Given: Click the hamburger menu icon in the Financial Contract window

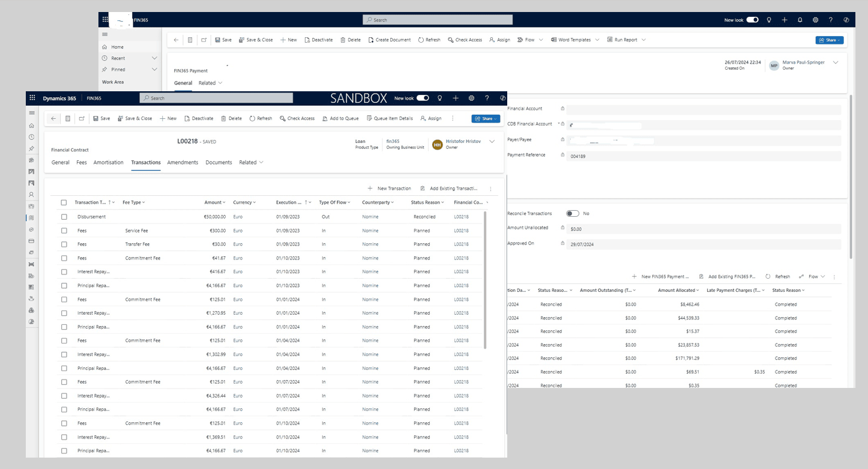Looking at the screenshot, I should pyautogui.click(x=32, y=112).
